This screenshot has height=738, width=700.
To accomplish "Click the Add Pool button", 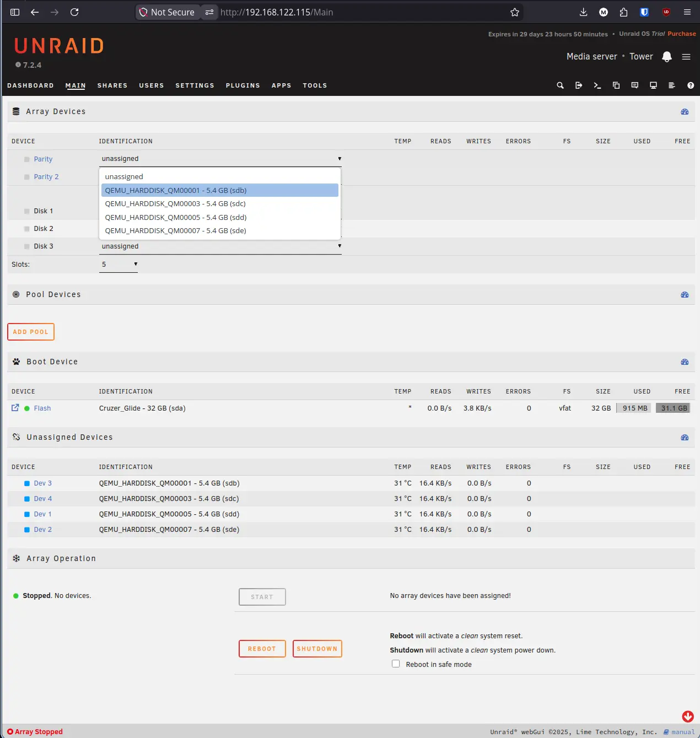I will tap(31, 332).
